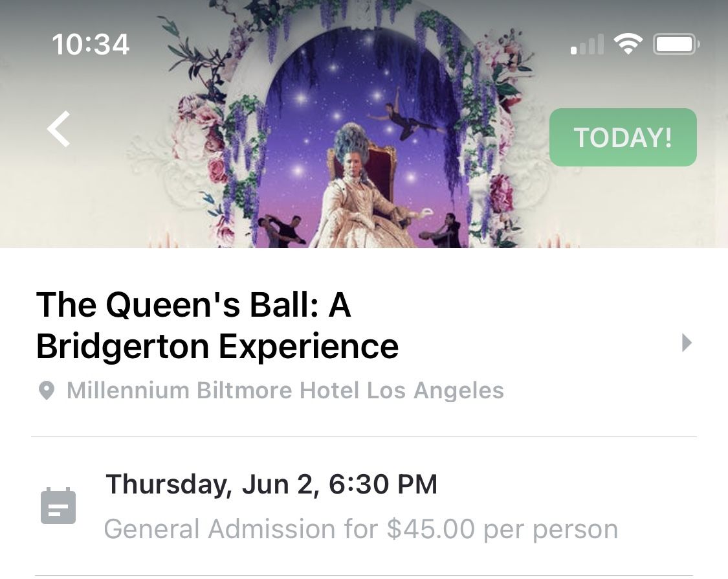Tap the white back arrow
728x579 pixels.
(x=59, y=128)
